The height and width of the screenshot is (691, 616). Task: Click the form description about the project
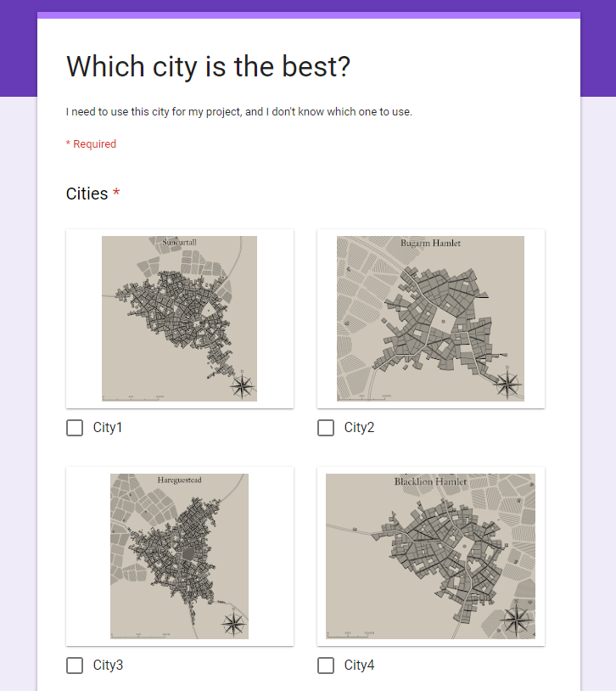click(x=239, y=112)
